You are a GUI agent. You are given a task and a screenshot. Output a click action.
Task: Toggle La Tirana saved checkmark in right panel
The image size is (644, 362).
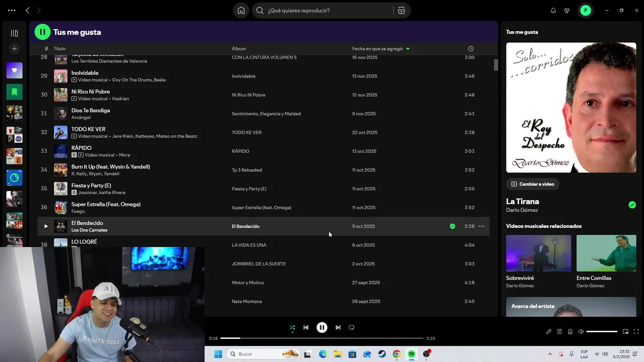tap(632, 205)
